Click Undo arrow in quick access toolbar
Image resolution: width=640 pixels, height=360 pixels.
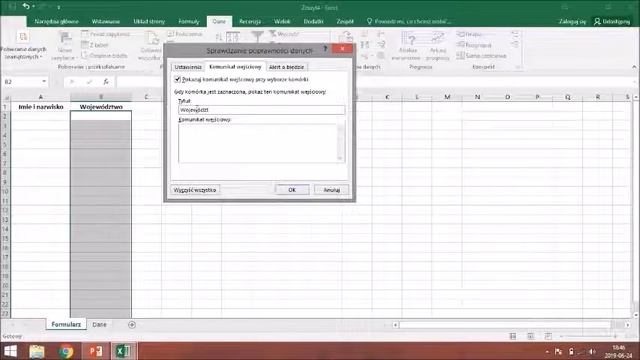pyautogui.click(x=26, y=6)
